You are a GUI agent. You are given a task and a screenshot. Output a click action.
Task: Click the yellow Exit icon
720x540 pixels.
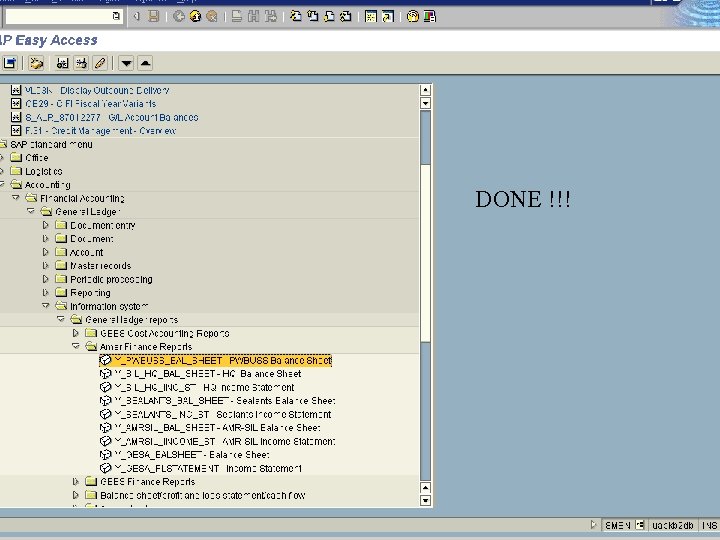[x=195, y=17]
